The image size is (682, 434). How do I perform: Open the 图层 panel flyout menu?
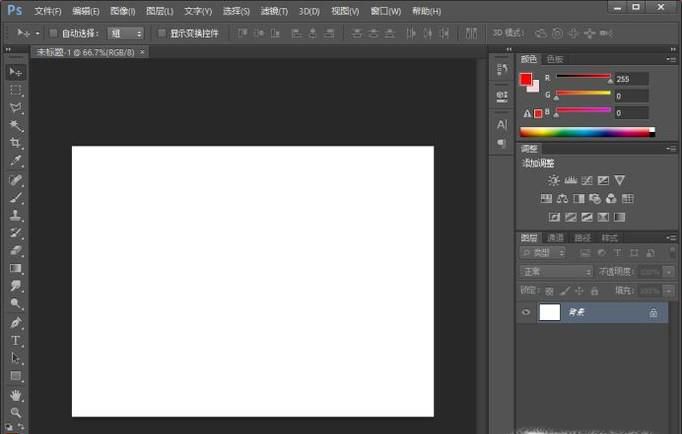click(x=671, y=237)
